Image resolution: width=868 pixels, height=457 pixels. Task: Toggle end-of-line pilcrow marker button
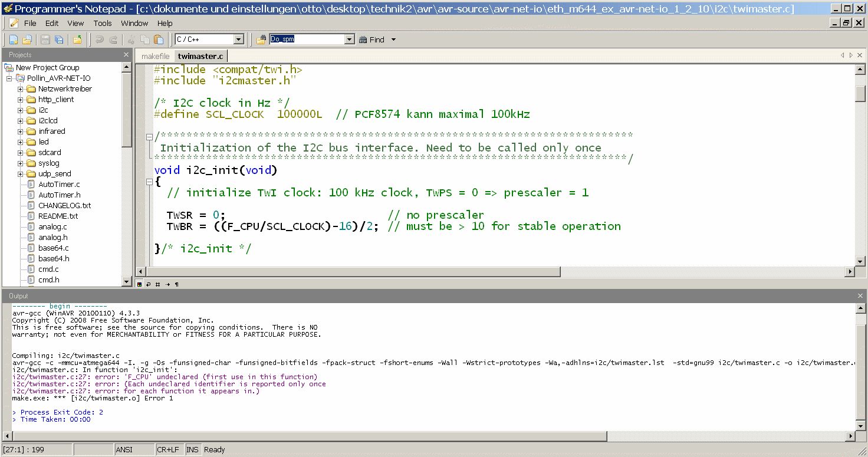click(x=176, y=284)
